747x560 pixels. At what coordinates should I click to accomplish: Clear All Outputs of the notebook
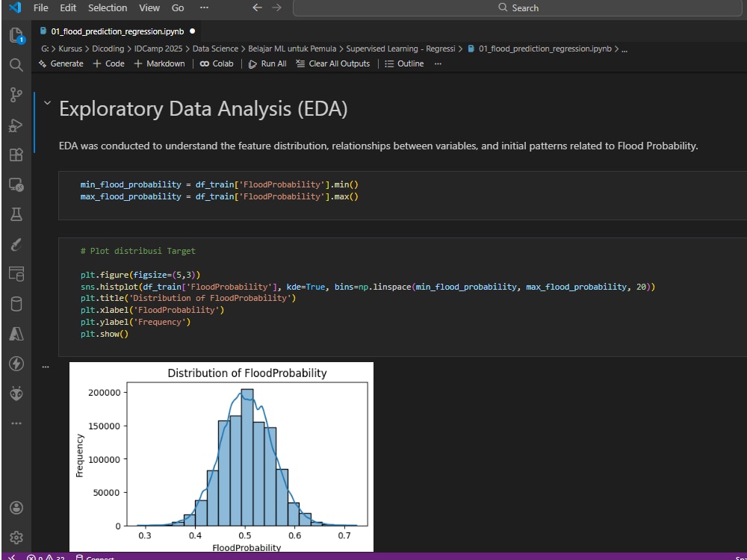(x=332, y=63)
